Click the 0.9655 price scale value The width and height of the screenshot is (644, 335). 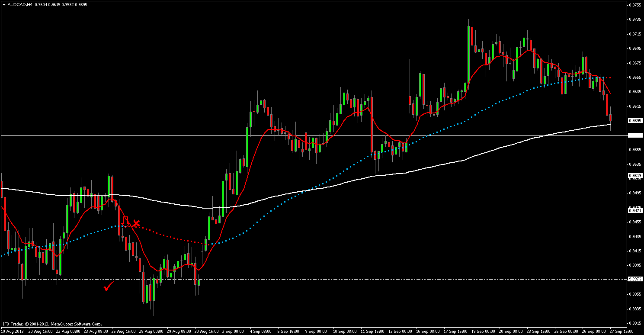click(636, 77)
